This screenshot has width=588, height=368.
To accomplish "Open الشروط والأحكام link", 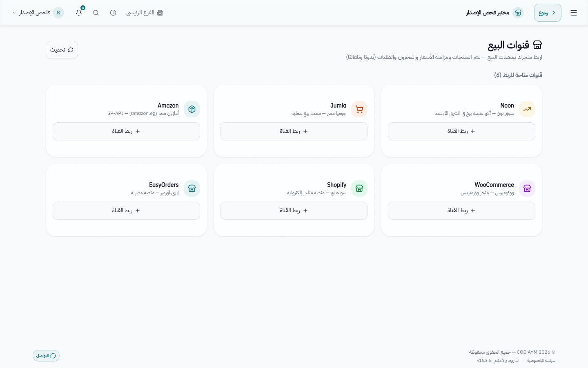I will [x=507, y=361].
